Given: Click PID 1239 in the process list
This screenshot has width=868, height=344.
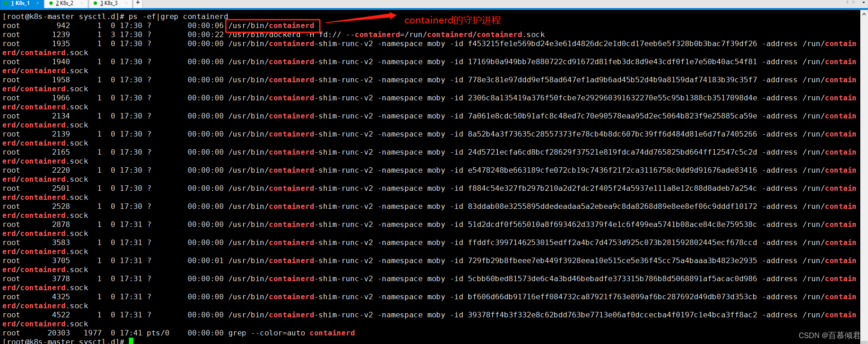Looking at the screenshot, I should [61, 35].
